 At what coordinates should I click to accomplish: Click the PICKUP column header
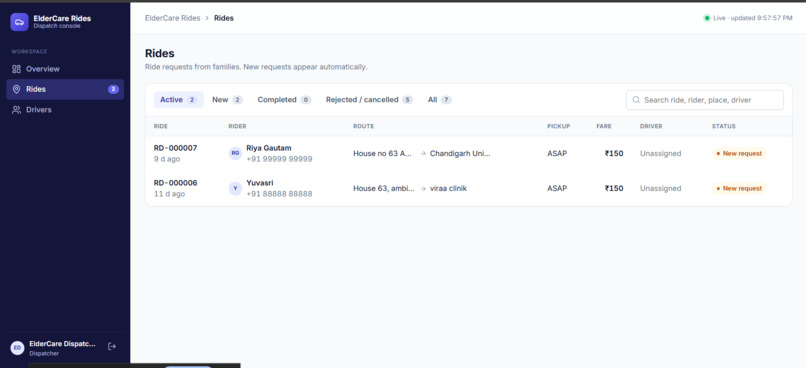tap(559, 126)
